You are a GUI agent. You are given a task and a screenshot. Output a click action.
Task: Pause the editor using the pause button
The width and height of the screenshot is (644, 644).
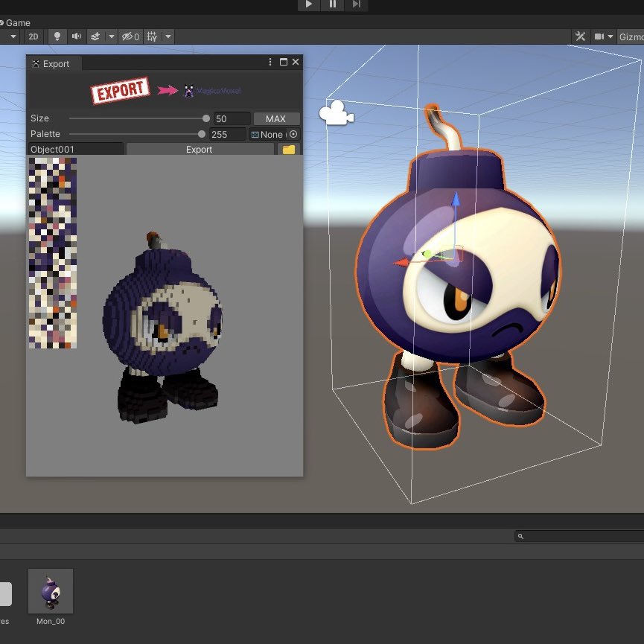pyautogui.click(x=332, y=4)
